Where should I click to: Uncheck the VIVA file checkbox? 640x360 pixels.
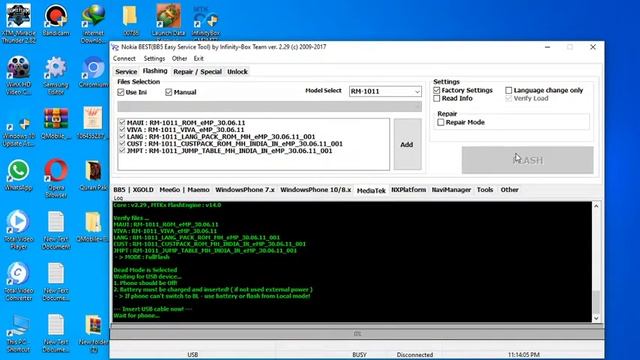coord(122,129)
